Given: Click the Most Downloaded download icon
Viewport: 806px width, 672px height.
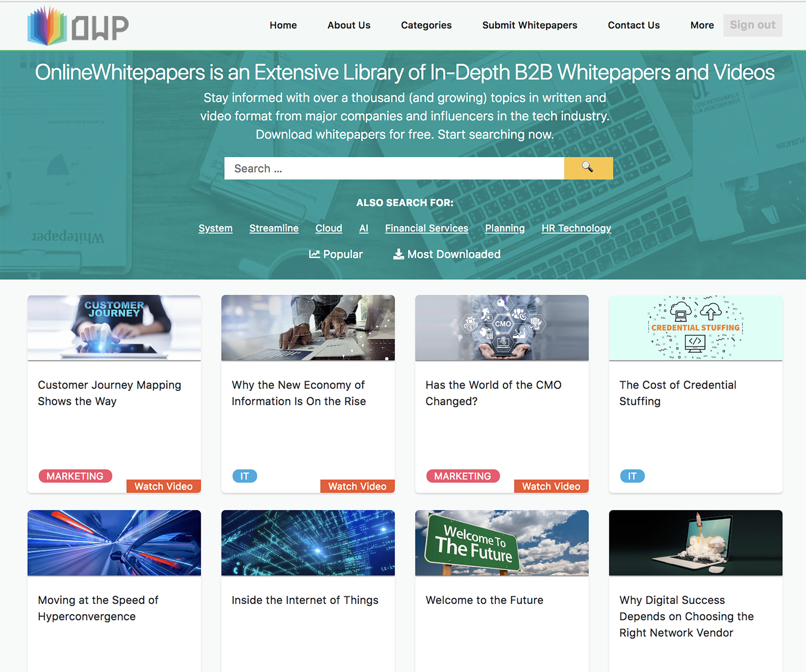Looking at the screenshot, I should pyautogui.click(x=398, y=254).
